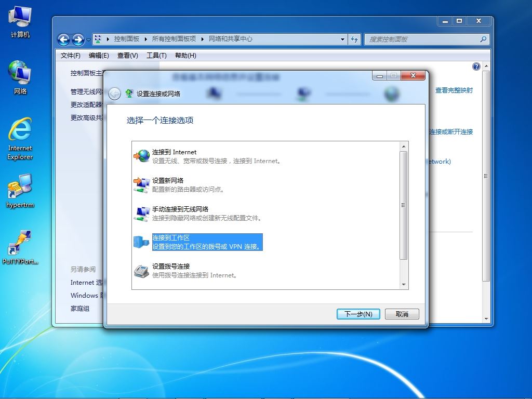The image size is (532, 399).
Task: Open the 查看(V) menu
Action: (128, 55)
